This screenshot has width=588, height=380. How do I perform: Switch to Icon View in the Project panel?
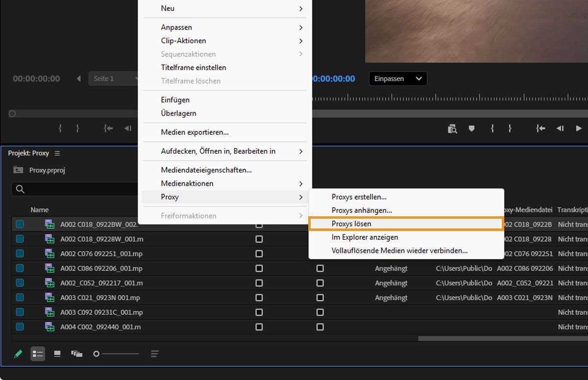click(57, 354)
